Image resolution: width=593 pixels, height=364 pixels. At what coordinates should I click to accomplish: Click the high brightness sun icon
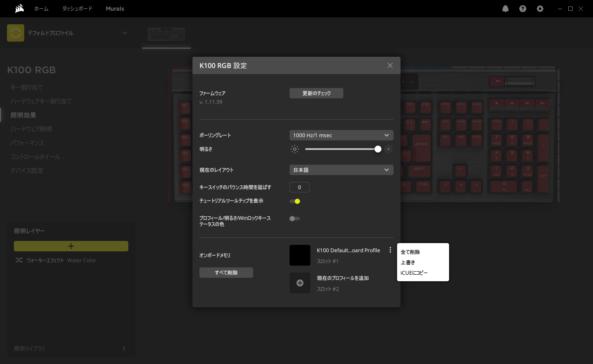point(388,149)
